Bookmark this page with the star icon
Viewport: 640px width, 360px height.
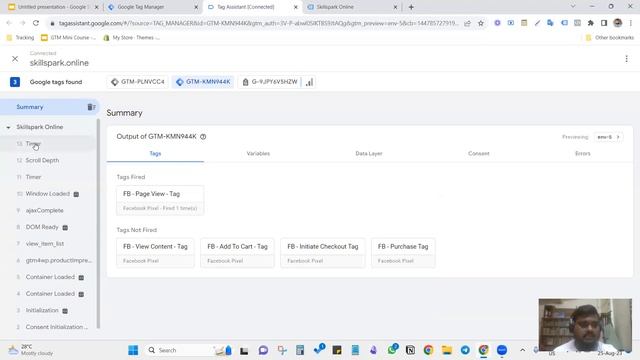[x=481, y=23]
